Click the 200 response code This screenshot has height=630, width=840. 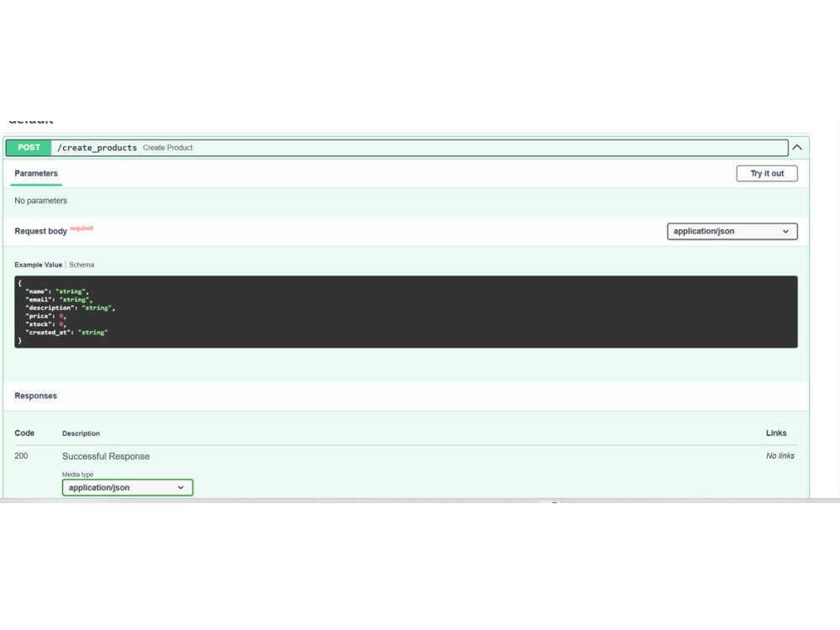click(x=21, y=456)
